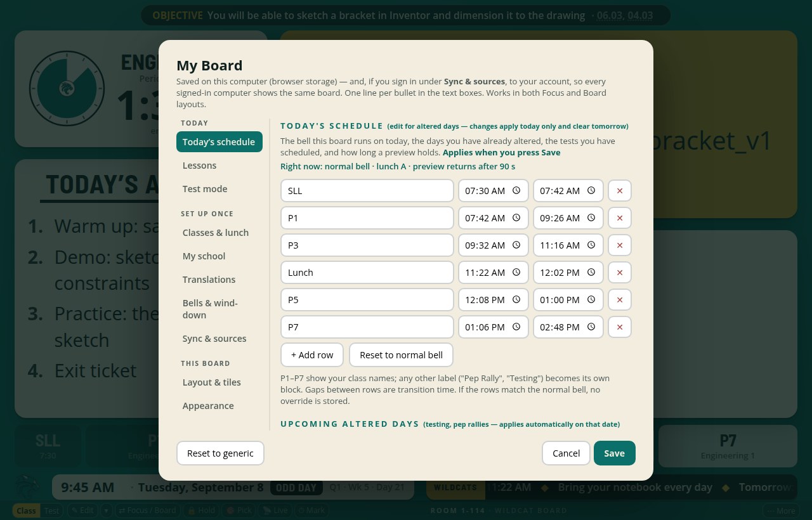Switch to Test mode section
This screenshot has width=812, height=520.
coord(219,188)
